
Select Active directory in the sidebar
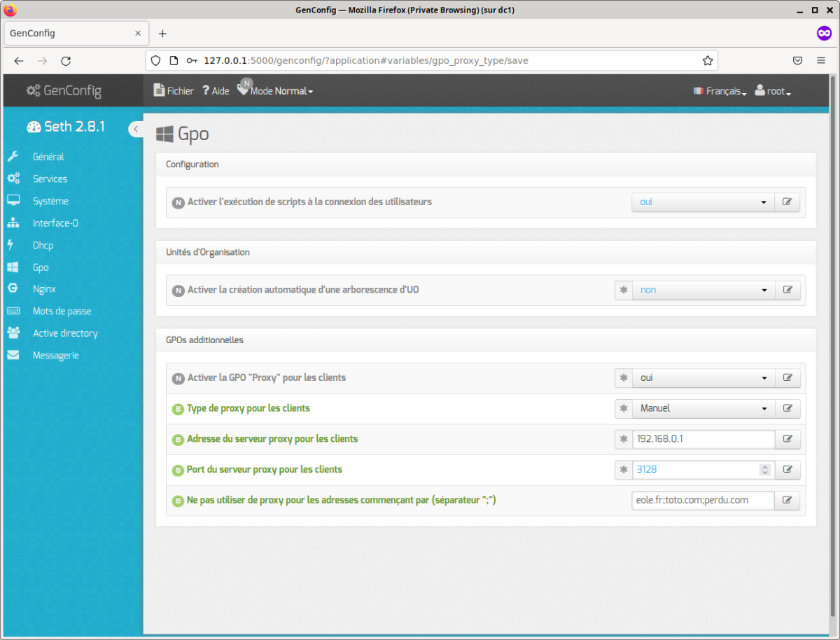point(65,333)
